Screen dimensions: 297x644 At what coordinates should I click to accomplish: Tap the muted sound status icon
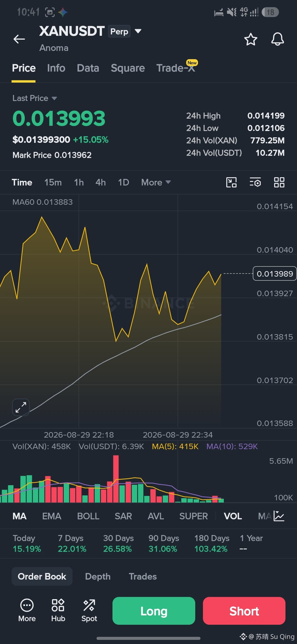(232, 12)
